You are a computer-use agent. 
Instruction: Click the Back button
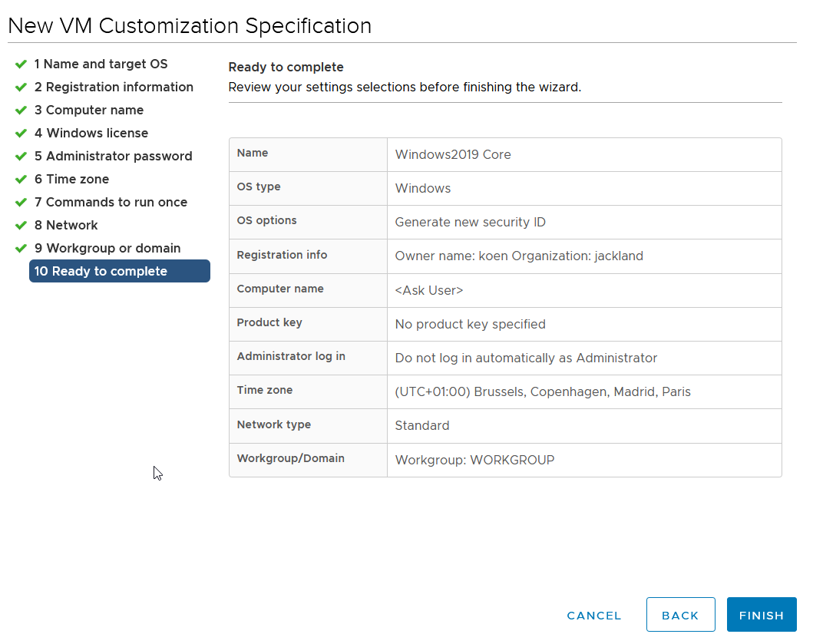click(x=680, y=615)
